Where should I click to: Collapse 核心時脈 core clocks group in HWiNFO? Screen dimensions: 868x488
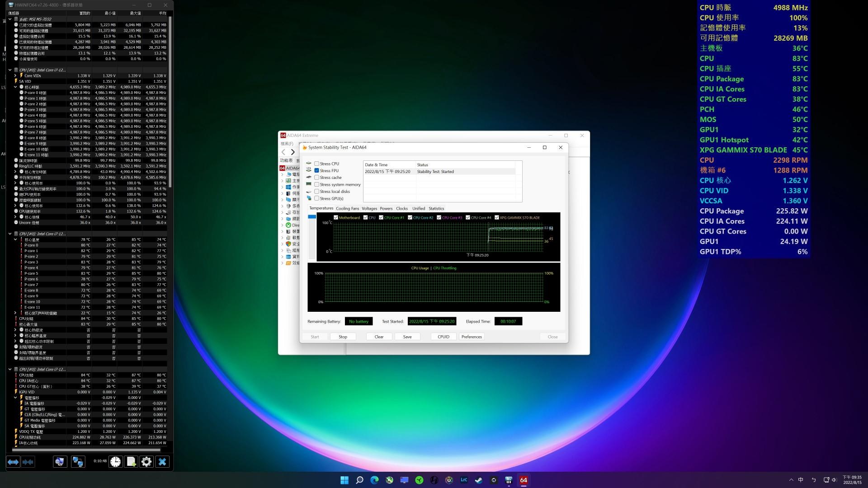(x=15, y=87)
